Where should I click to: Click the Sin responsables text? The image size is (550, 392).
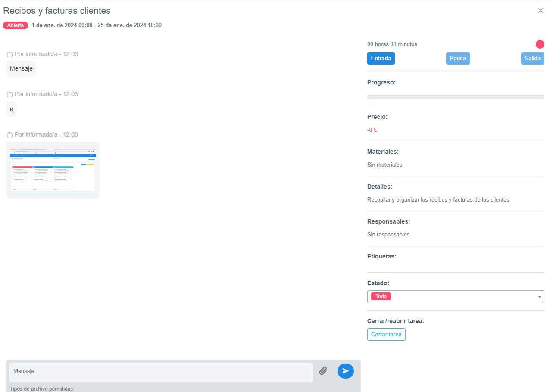[x=388, y=235]
